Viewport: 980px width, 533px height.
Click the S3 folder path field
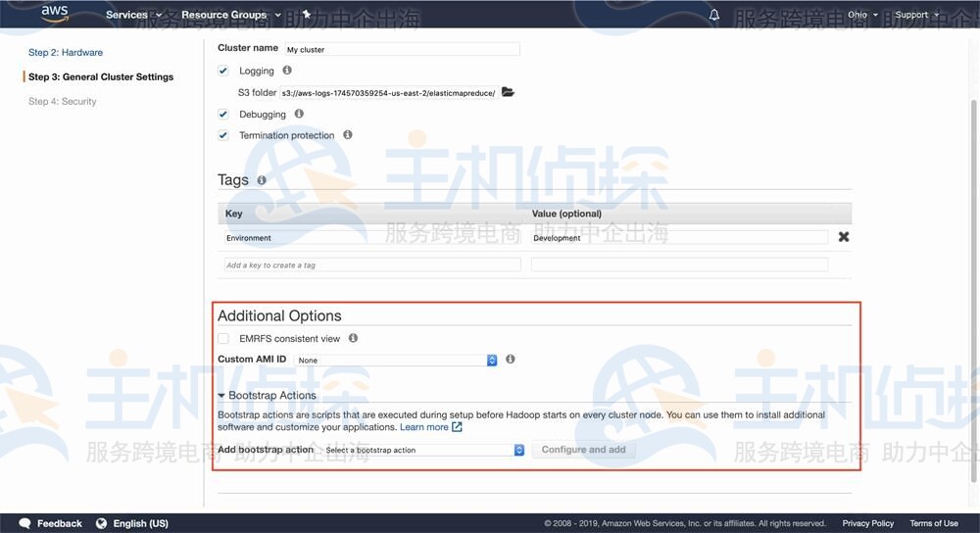[388, 92]
